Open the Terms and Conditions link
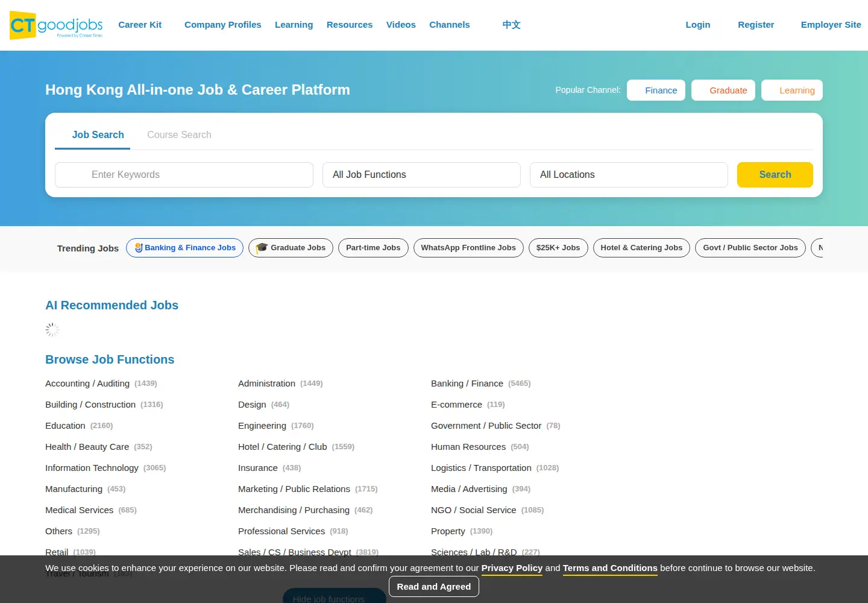The width and height of the screenshot is (868, 603). pos(610,568)
